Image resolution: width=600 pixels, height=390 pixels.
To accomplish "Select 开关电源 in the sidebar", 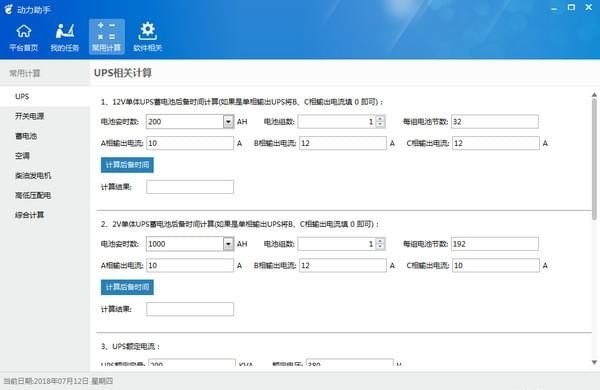I will click(45, 116).
